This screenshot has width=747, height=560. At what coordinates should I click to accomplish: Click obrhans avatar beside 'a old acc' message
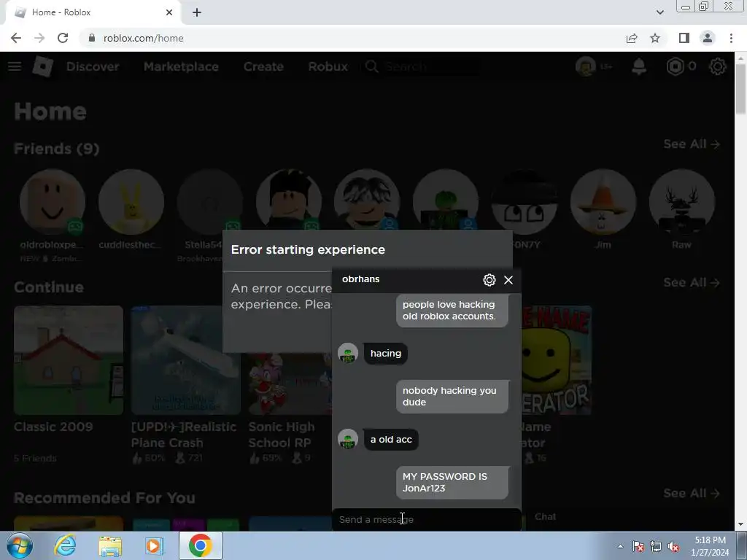click(348, 439)
